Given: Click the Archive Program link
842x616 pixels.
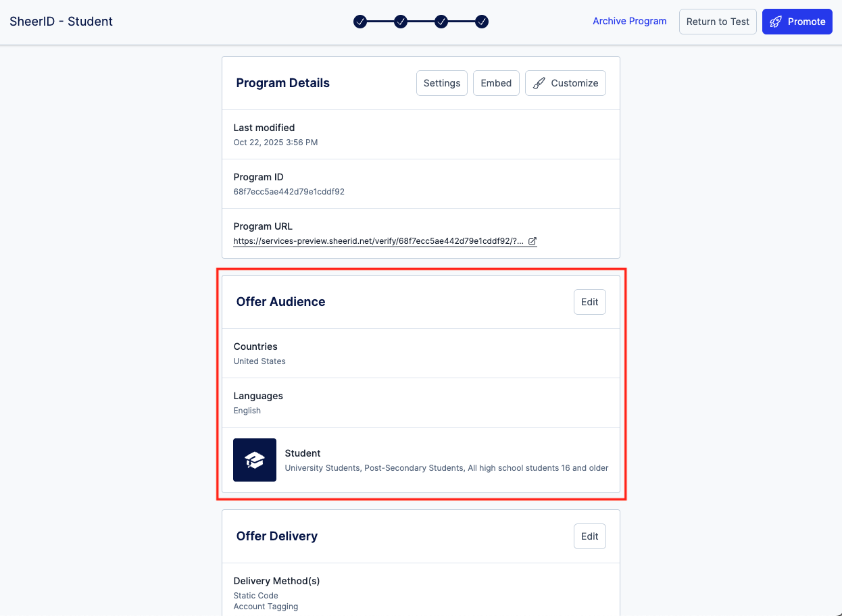Looking at the screenshot, I should pyautogui.click(x=629, y=21).
